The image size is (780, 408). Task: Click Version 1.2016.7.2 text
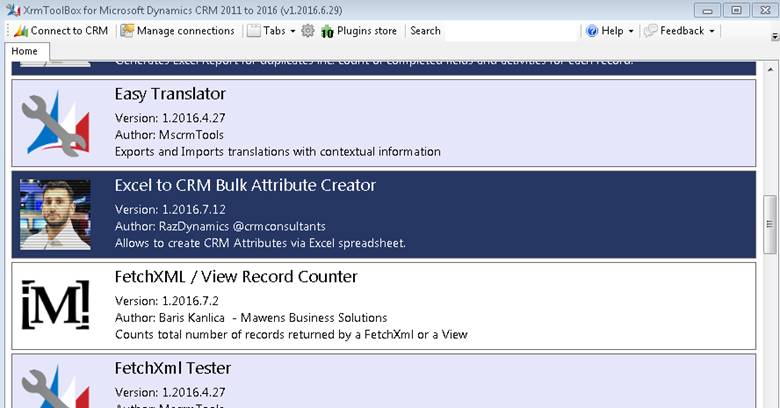167,301
